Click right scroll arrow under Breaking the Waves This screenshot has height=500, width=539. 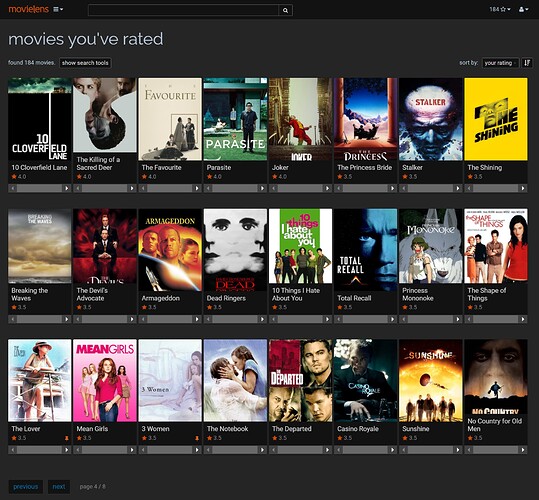(67, 319)
